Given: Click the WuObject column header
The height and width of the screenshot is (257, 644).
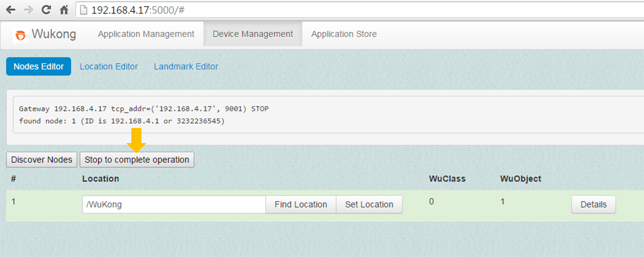Looking at the screenshot, I should point(521,179).
